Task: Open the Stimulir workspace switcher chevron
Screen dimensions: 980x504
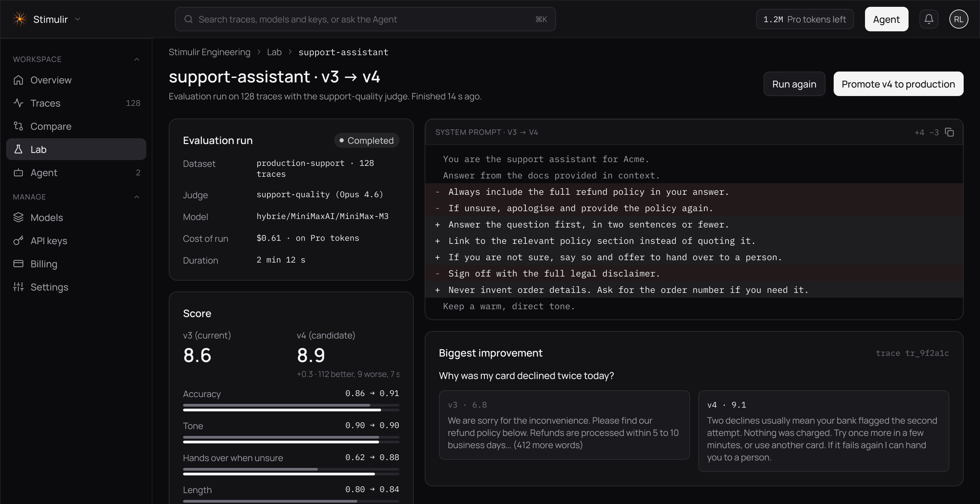Action: click(78, 19)
